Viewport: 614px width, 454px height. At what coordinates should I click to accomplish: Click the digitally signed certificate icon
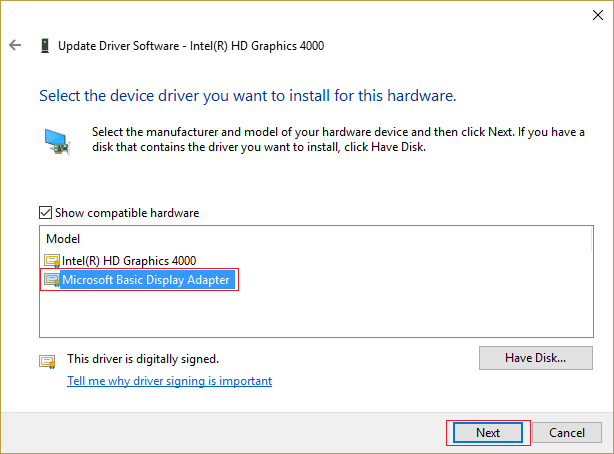click(x=47, y=361)
